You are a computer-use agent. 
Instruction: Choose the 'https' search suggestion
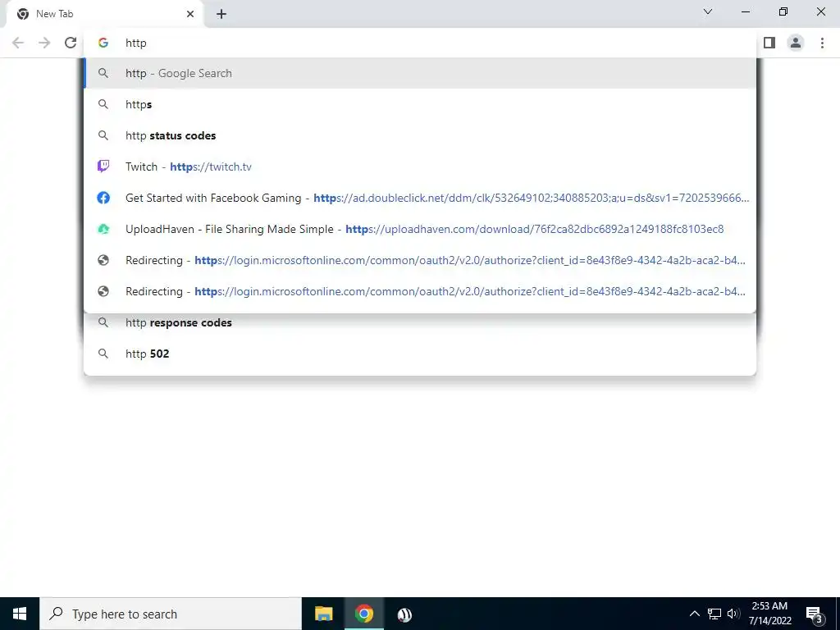420,104
